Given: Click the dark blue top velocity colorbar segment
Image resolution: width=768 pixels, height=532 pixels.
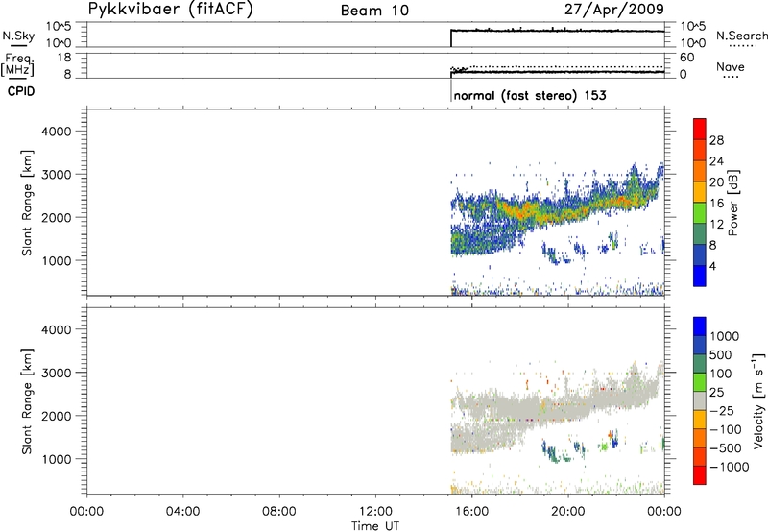Looking at the screenshot, I should pyautogui.click(x=700, y=326).
